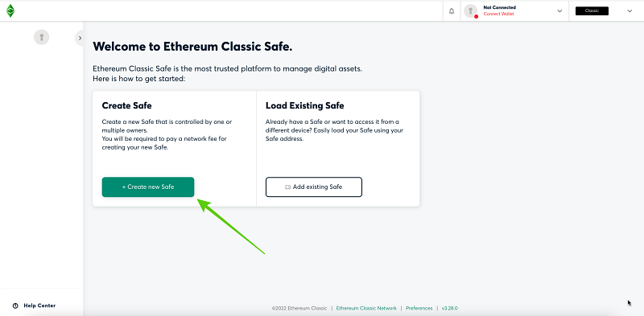The image size is (644, 316).
Task: Click the Help Center question icon
Action: tap(15, 306)
